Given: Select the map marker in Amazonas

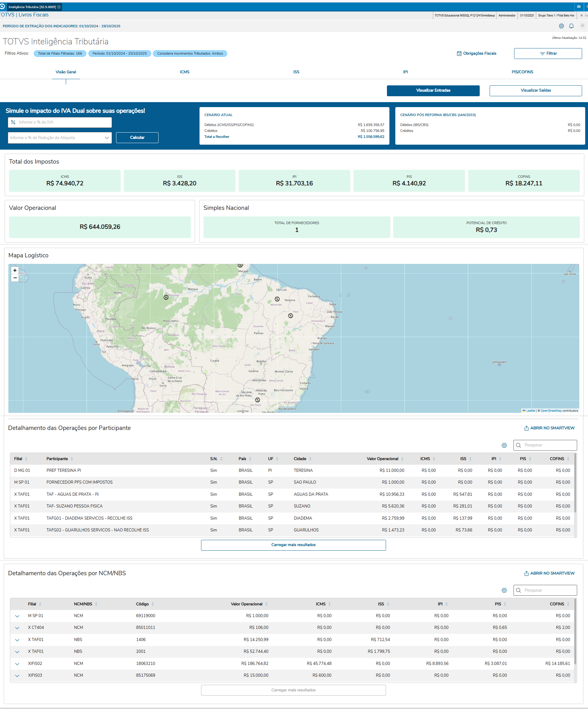Looking at the screenshot, I should click(166, 297).
